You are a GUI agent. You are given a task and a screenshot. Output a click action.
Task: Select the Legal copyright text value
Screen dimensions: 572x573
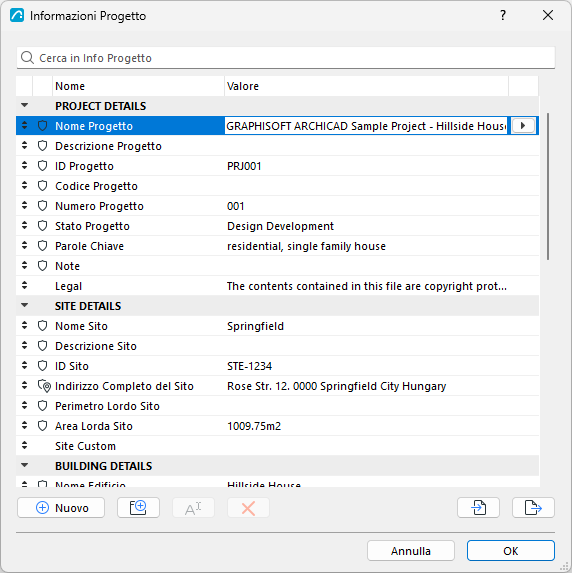click(367, 286)
